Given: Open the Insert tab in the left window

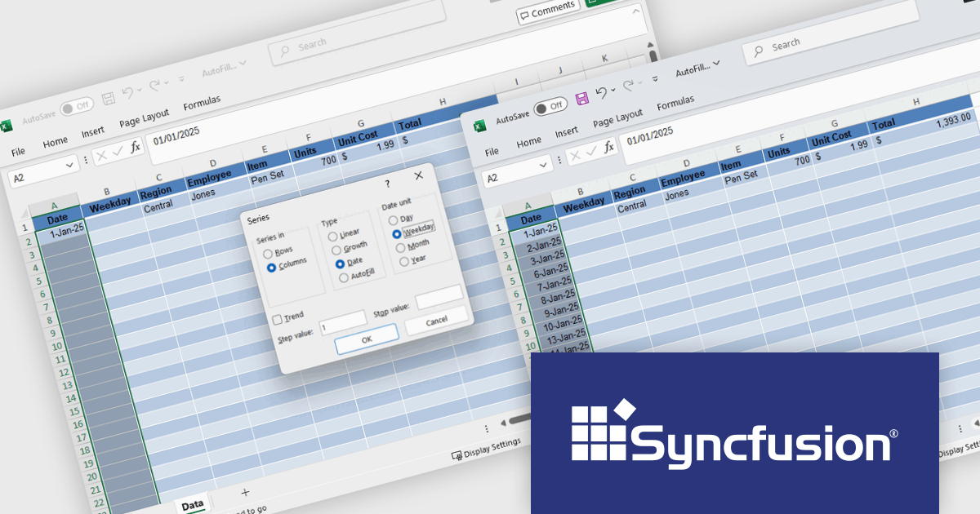Looking at the screenshot, I should pyautogui.click(x=93, y=132).
